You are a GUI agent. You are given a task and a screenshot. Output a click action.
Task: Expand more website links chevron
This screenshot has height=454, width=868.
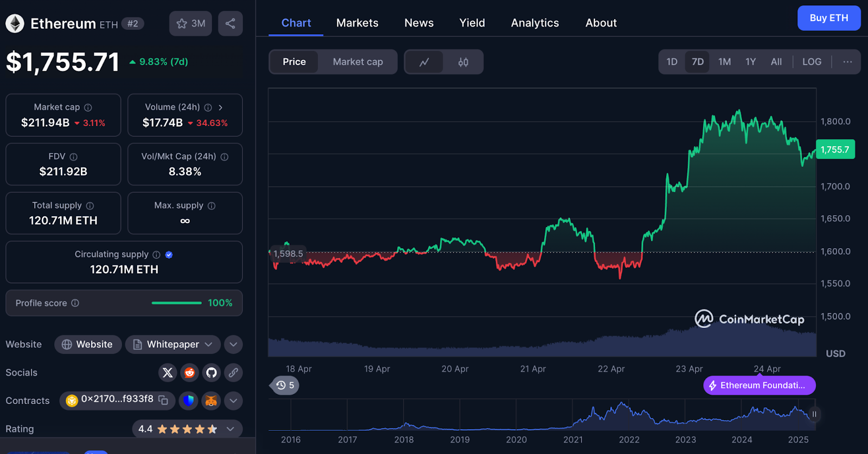pos(233,344)
